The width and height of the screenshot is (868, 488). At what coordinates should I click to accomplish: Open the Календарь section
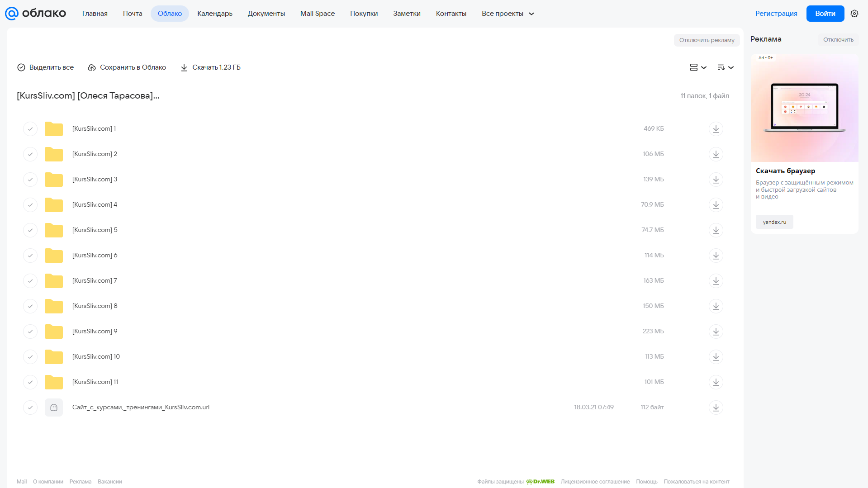point(215,14)
